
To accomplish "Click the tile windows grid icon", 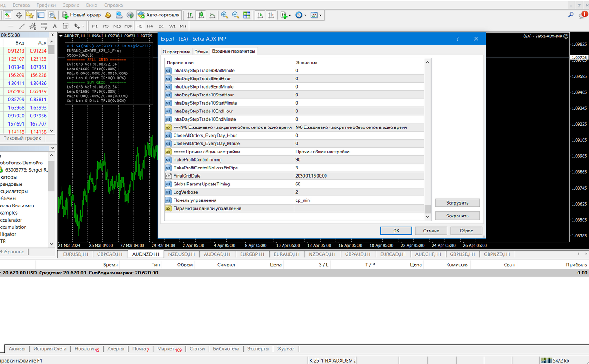I will coord(247,15).
